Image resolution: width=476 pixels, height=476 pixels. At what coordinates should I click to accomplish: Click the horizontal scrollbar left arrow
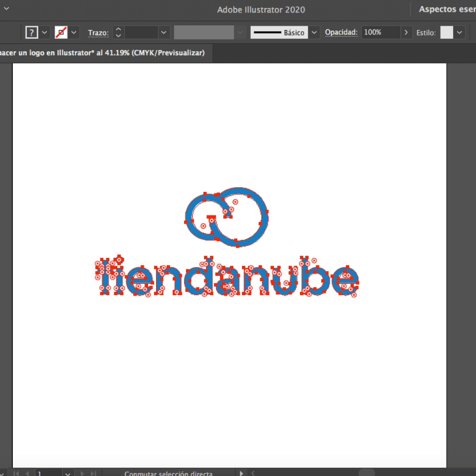[x=253, y=473]
